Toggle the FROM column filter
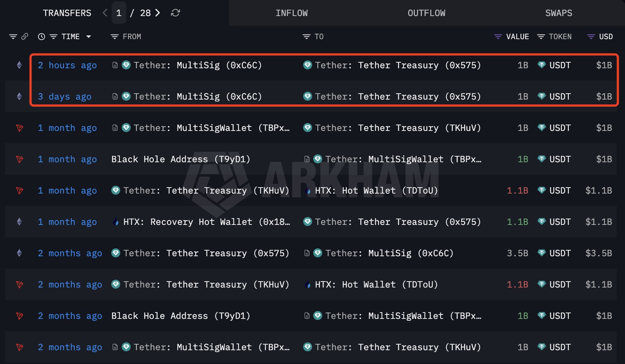Viewport: 625px width, 364px height. (115, 37)
